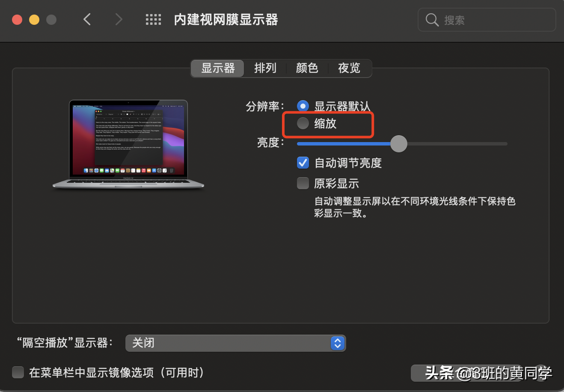Image resolution: width=564 pixels, height=392 pixels.
Task: Uncheck 自动调节亮度 checkbox
Action: (303, 163)
